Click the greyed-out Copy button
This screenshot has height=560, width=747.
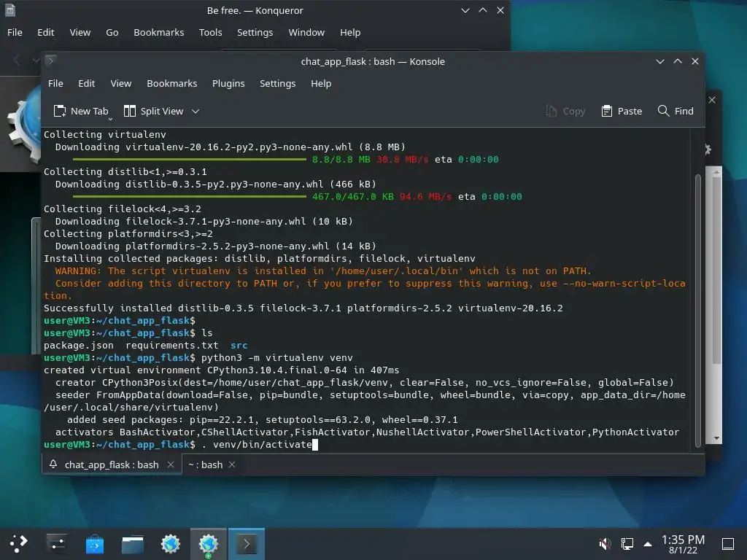[x=565, y=112]
